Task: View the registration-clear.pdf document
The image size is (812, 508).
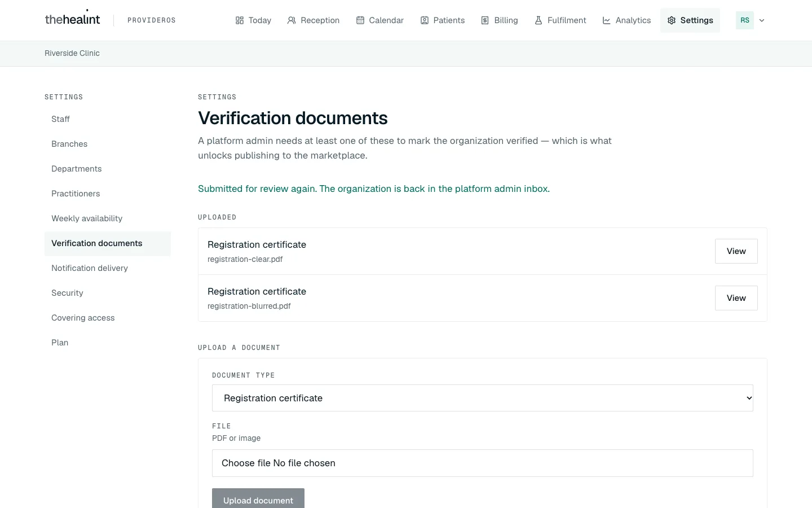Action: 736,251
